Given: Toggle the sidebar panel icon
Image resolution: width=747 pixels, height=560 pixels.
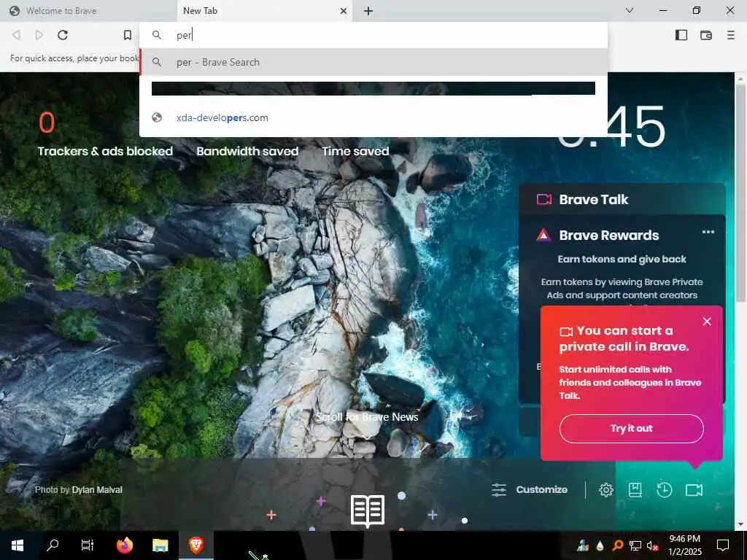Looking at the screenshot, I should pyautogui.click(x=681, y=35).
